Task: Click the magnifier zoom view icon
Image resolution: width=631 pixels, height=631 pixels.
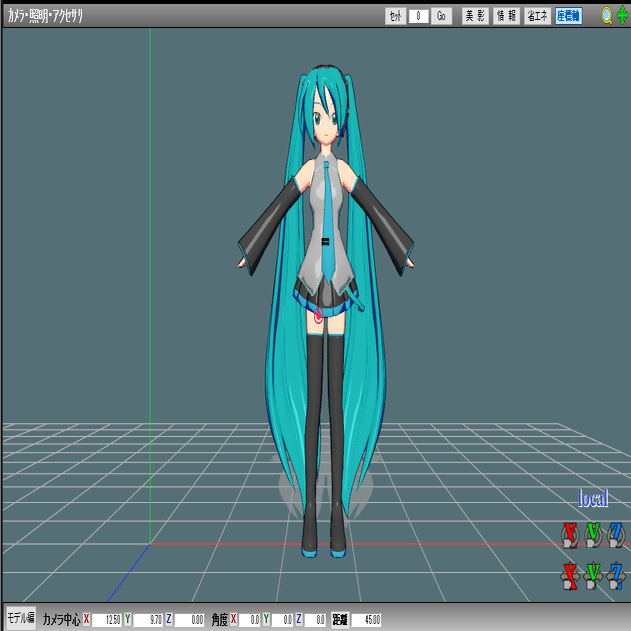Action: [606, 16]
